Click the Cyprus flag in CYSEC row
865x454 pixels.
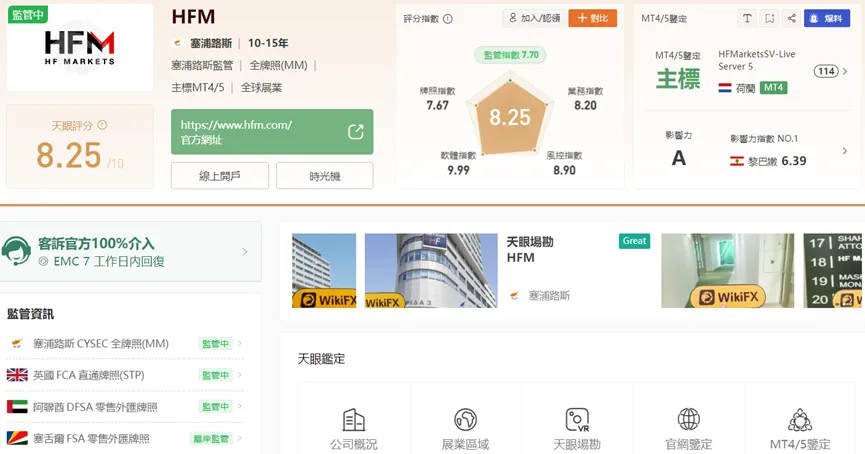coord(17,344)
